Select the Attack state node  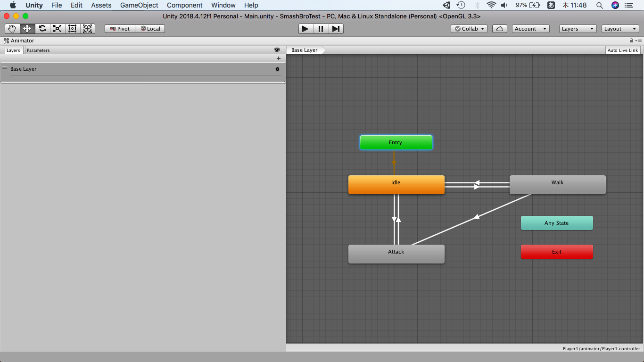coord(396,254)
